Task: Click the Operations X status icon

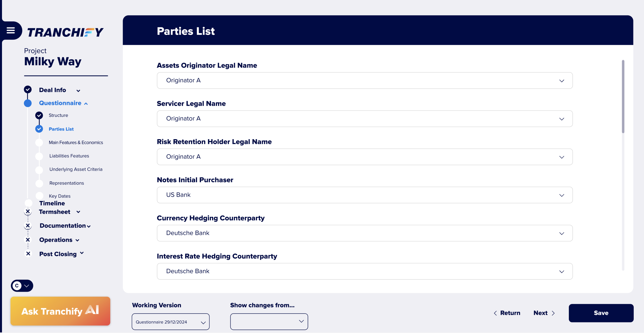Action: click(28, 240)
